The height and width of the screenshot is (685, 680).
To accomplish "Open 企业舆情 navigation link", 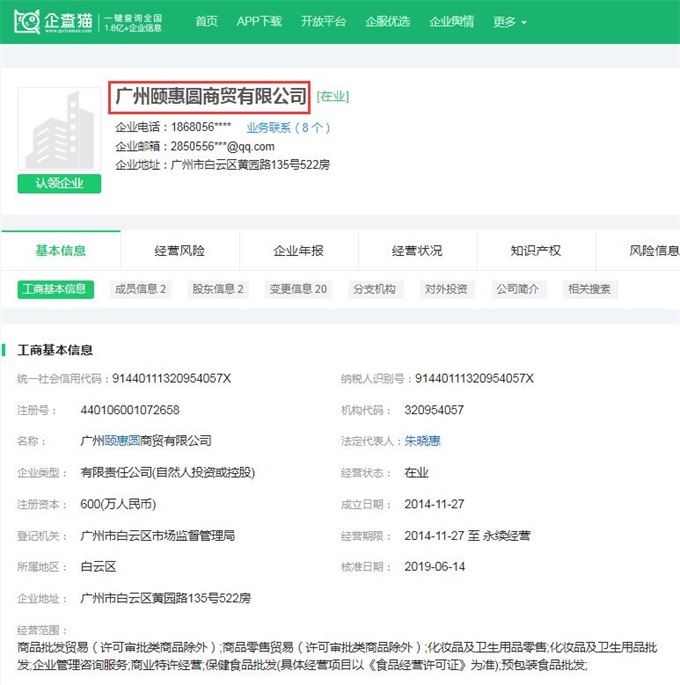I will pyautogui.click(x=451, y=21).
